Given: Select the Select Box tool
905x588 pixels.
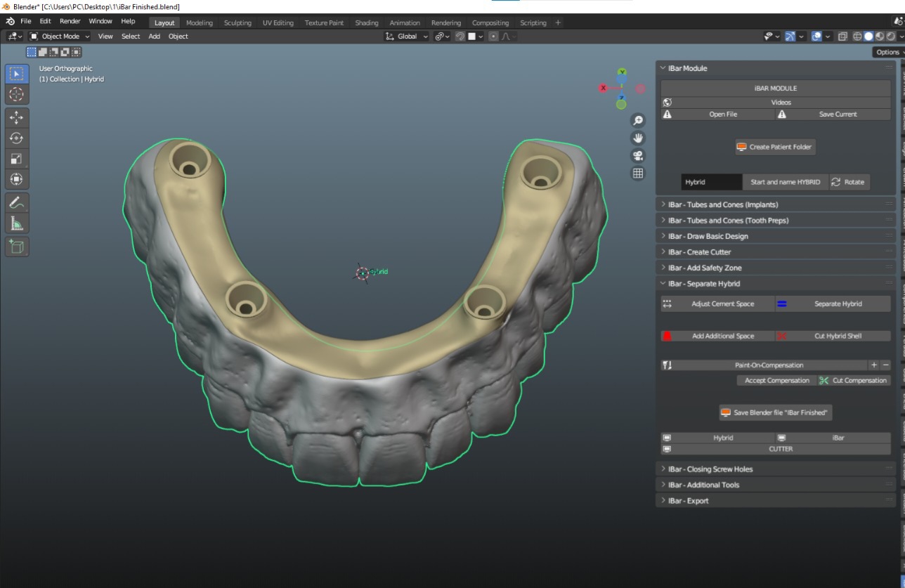Looking at the screenshot, I should coord(17,74).
